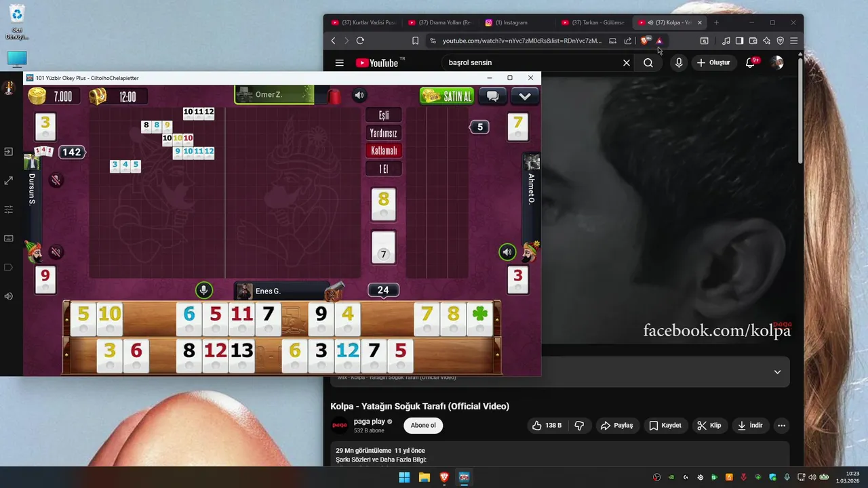
Task: Click the treasure chest icon next to 12:00
Action: (x=98, y=96)
